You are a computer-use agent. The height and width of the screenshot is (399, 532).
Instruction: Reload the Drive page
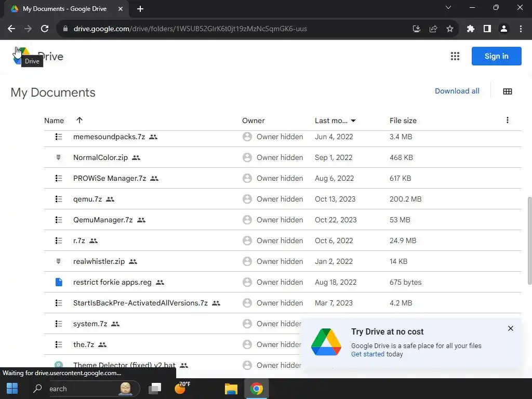point(45,29)
